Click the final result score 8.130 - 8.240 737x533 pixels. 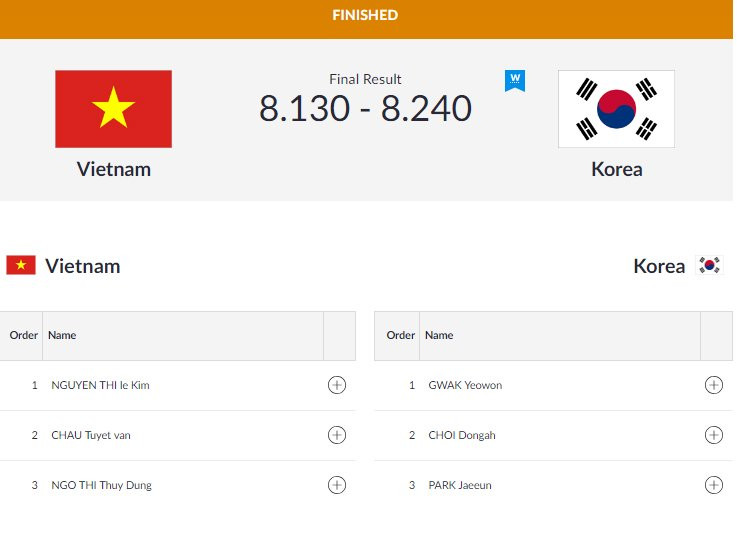point(365,109)
